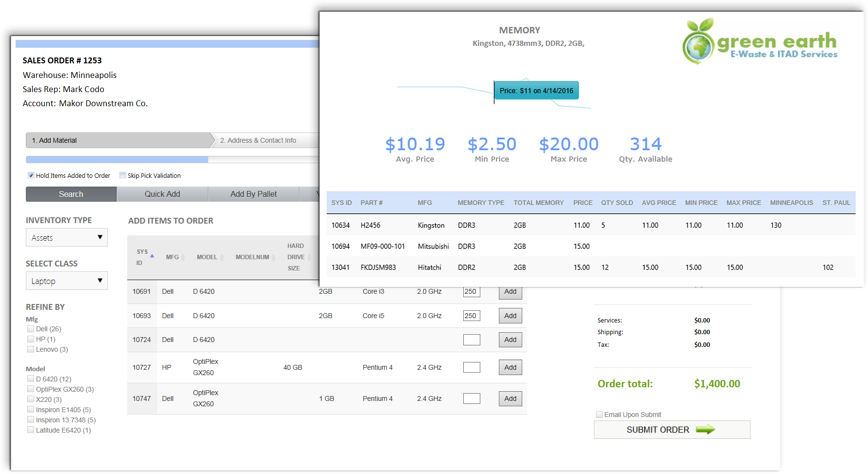Filter by Dell (26) manufacturer
The image size is (868, 474).
point(31,329)
